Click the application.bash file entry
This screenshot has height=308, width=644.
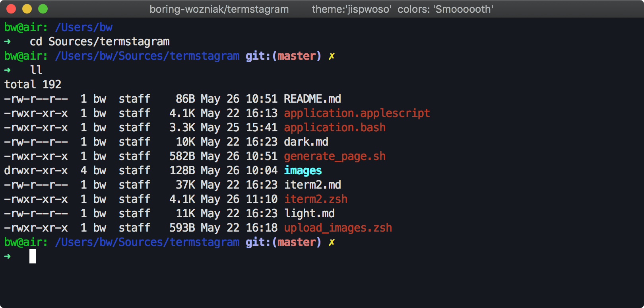(x=334, y=127)
